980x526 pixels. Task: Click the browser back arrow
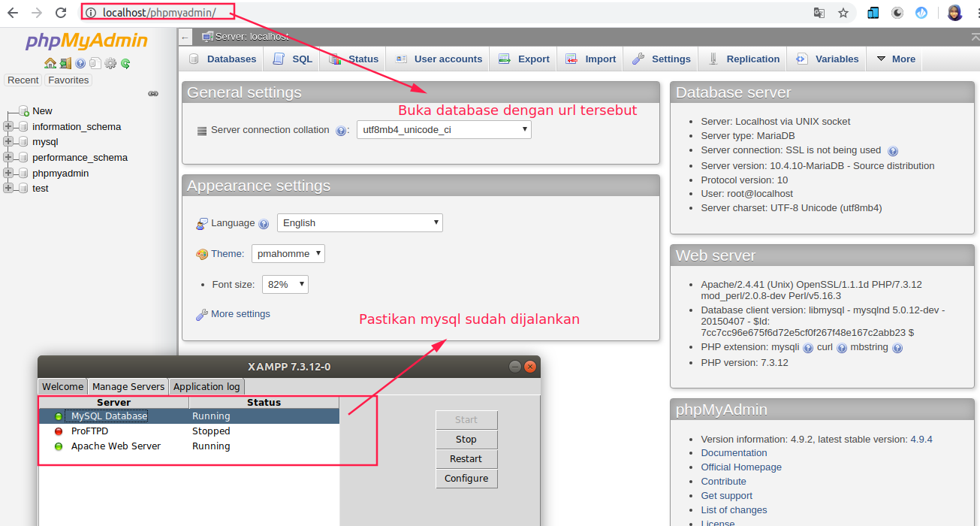13,13
